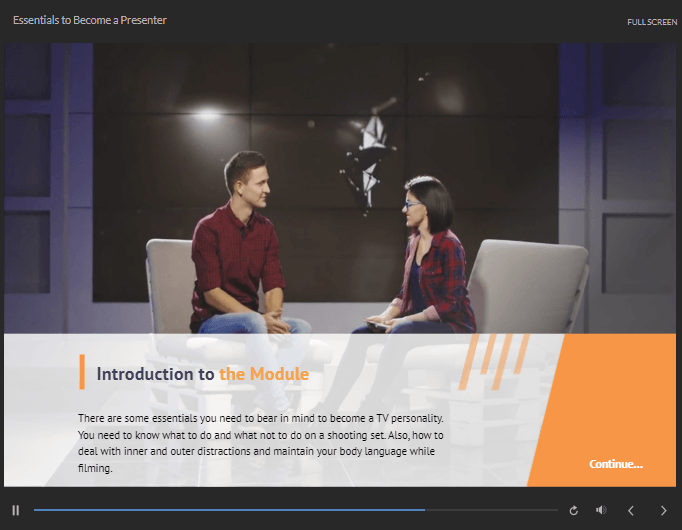This screenshot has height=530, width=682.
Task: Click the intro paragraph starting 'There are some essentials'
Action: click(261, 443)
